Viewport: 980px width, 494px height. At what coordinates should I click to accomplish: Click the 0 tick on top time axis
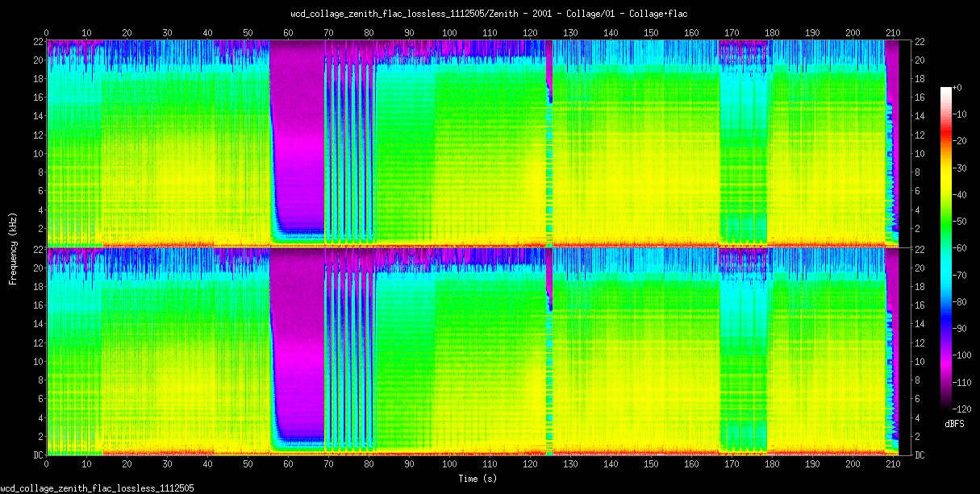(x=47, y=32)
